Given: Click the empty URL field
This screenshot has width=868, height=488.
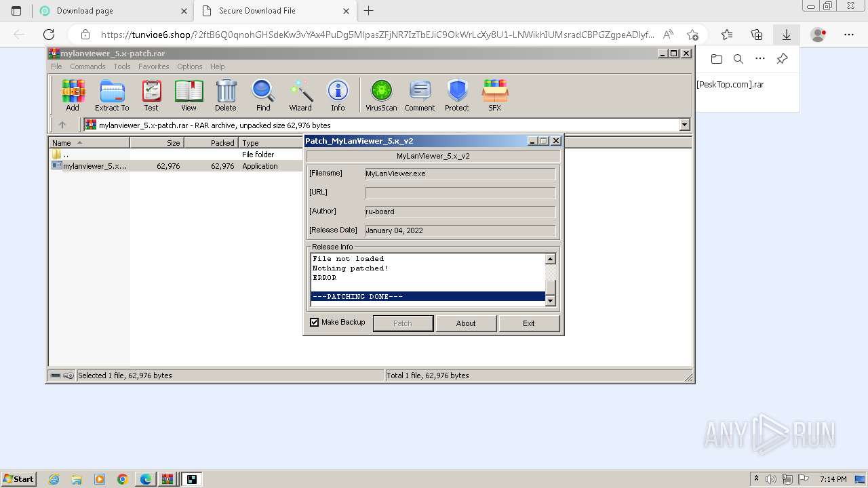Looking at the screenshot, I should (460, 192).
